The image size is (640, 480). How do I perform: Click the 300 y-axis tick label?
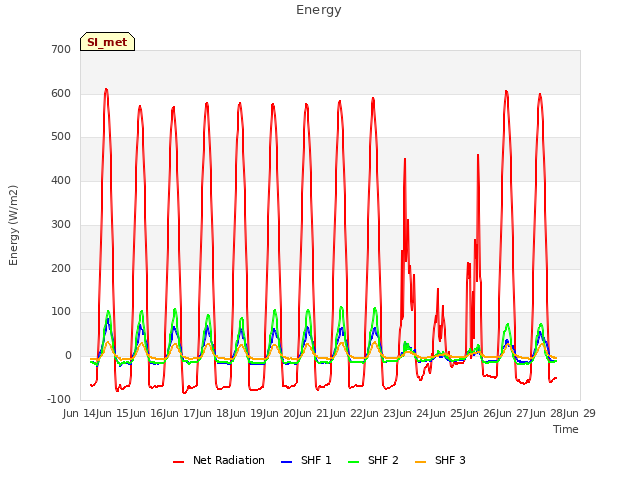pyautogui.click(x=61, y=224)
